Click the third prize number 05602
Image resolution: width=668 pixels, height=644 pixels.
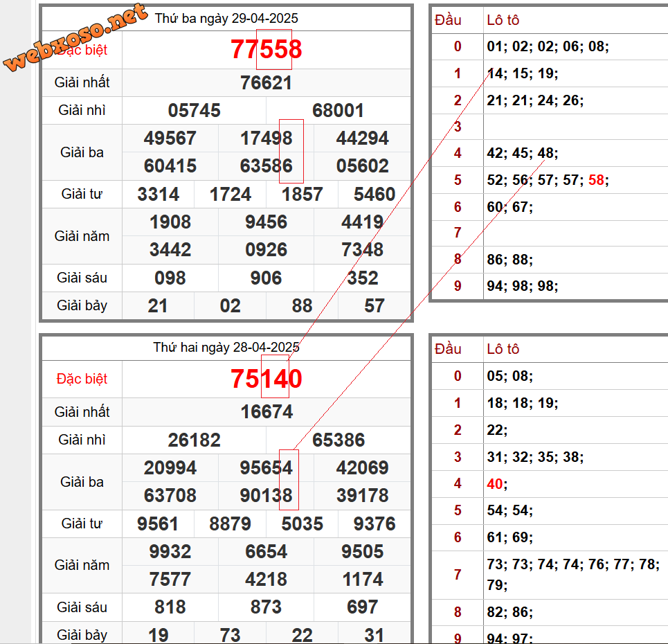[363, 166]
